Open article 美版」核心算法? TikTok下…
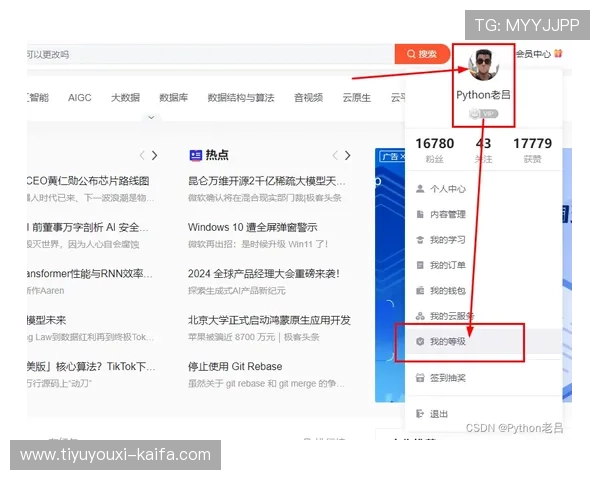Image resolution: width=600 pixels, height=480 pixels. (91, 366)
